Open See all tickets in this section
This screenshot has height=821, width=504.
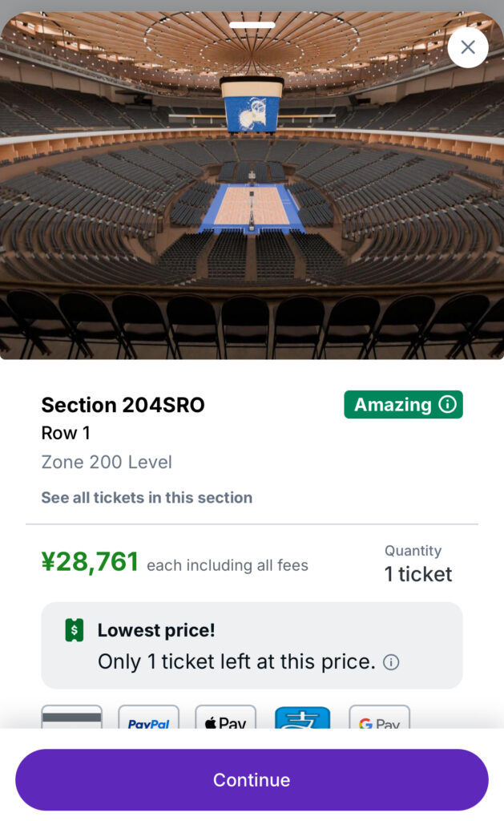coord(147,498)
